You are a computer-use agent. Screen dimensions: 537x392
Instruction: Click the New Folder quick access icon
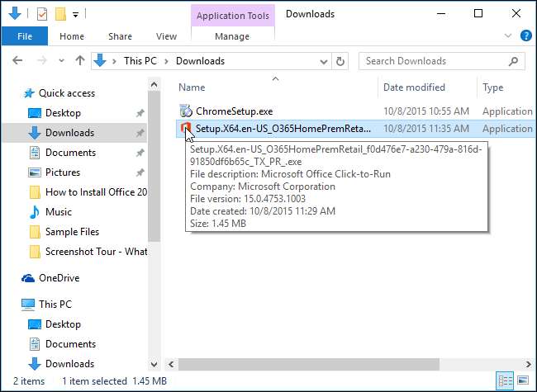coord(59,14)
